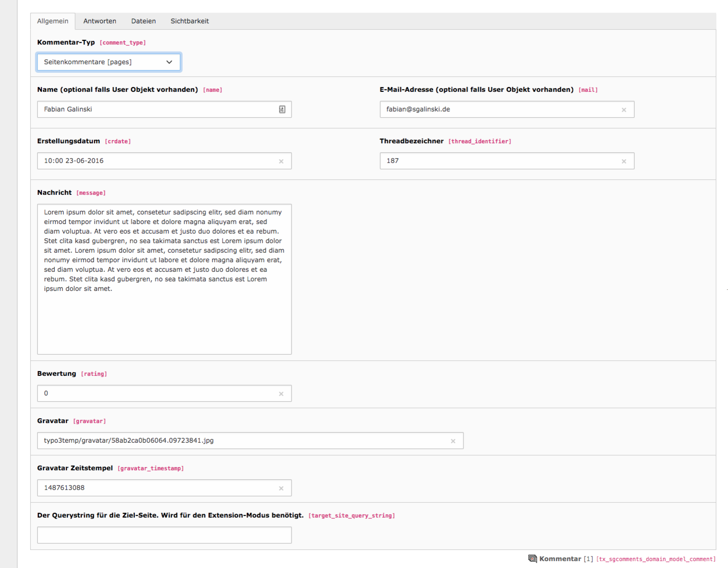Screen dimensions: 728x568
Task: Switch to the Antworten tab
Action: 100,21
